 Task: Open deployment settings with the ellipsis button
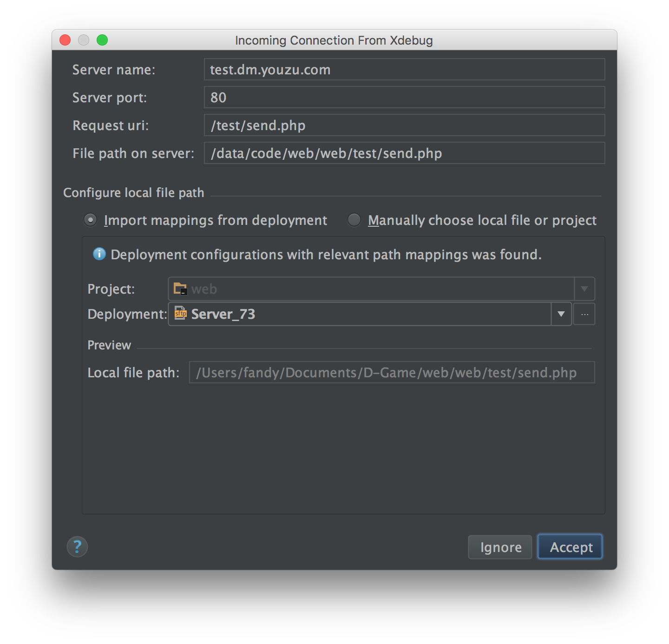tap(584, 314)
